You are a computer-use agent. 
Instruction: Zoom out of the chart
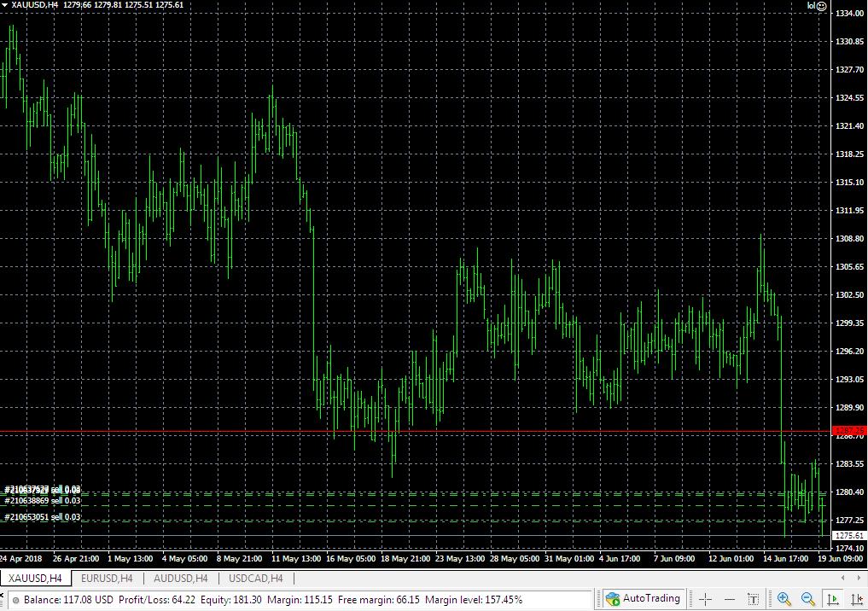(x=807, y=599)
